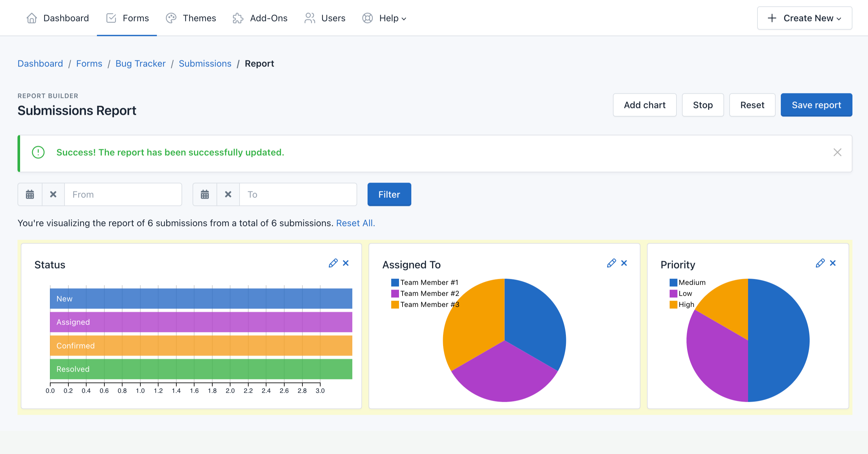Edit the Status chart with the pencil icon
This screenshot has width=868, height=454.
pos(333,263)
